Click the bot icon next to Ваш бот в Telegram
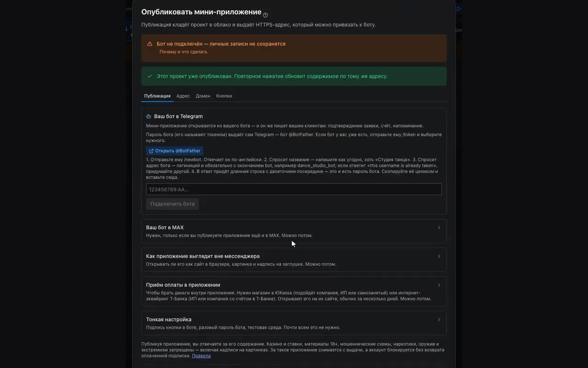Viewport: 588px width, 368px height. click(149, 116)
